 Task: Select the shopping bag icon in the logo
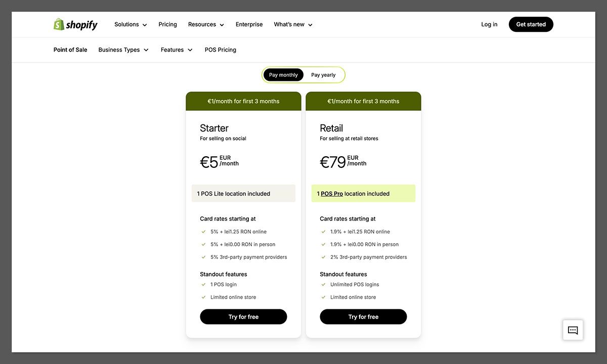[x=58, y=23]
